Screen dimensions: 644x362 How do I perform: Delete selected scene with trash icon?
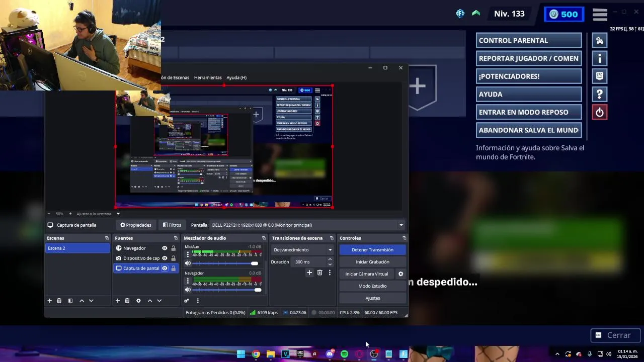[59, 301]
